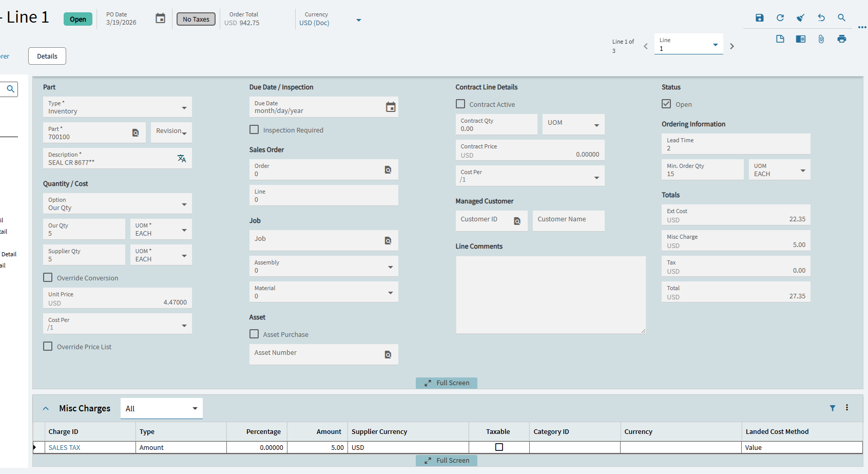Click the Job lookup search icon
This screenshot has height=474, width=868.
(388, 241)
